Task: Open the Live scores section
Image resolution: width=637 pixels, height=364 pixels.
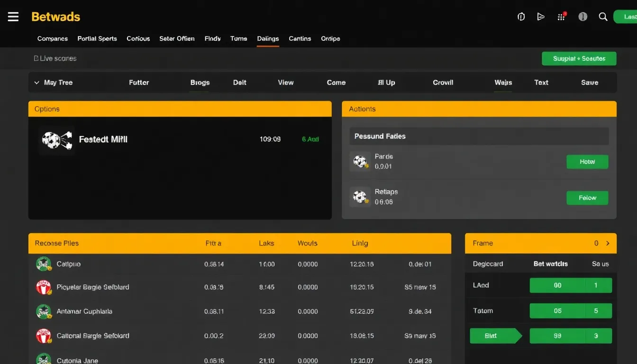Action: (55, 58)
